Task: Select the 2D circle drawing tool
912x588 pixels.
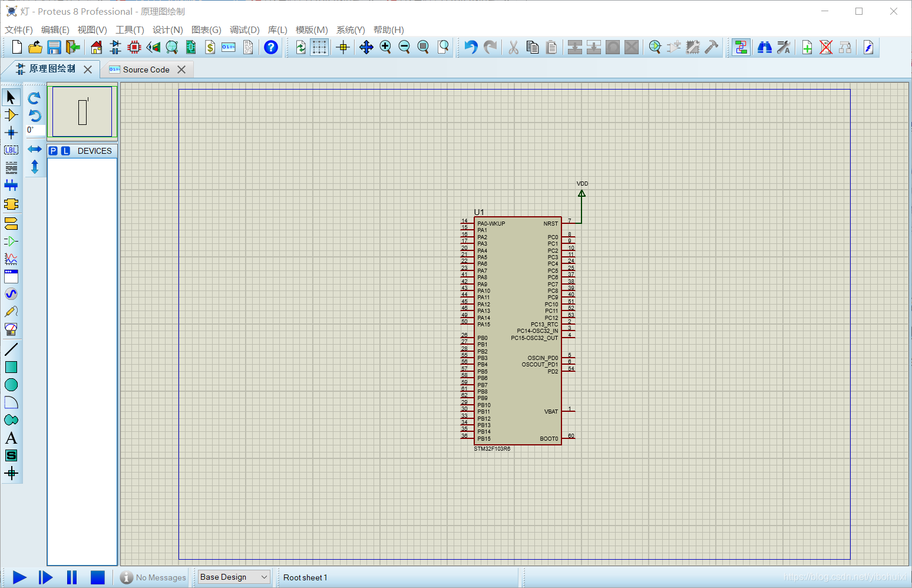Action: click(x=11, y=385)
